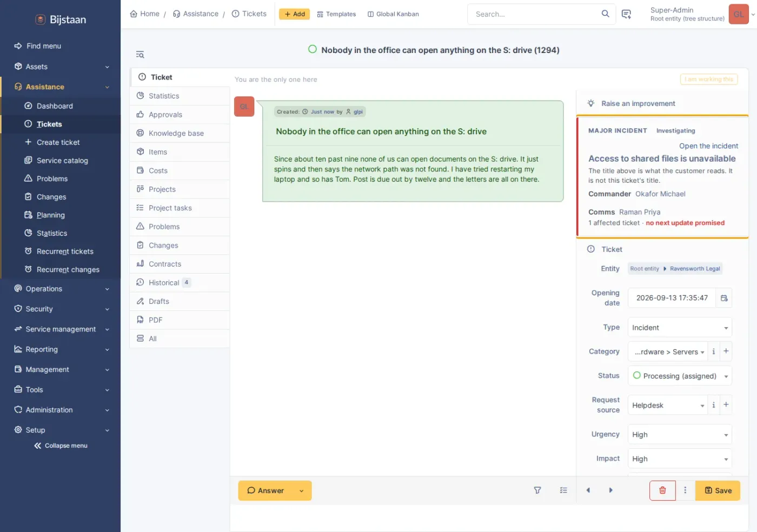Screen dimensions: 757x532
Task: Click the Answer button
Action: (265, 490)
